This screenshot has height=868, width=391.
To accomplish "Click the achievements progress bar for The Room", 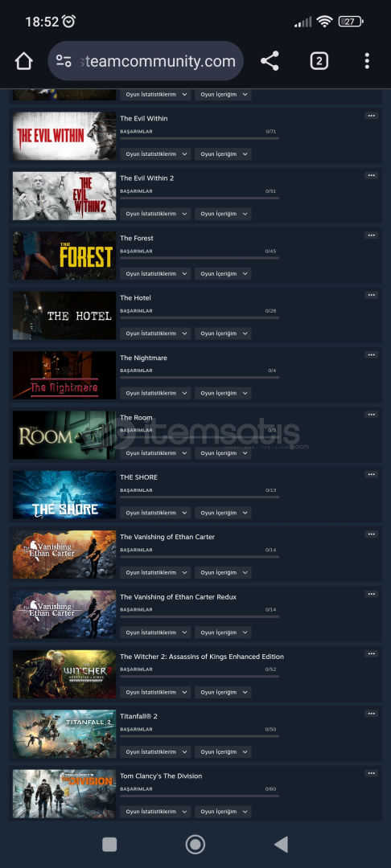I will tap(200, 437).
